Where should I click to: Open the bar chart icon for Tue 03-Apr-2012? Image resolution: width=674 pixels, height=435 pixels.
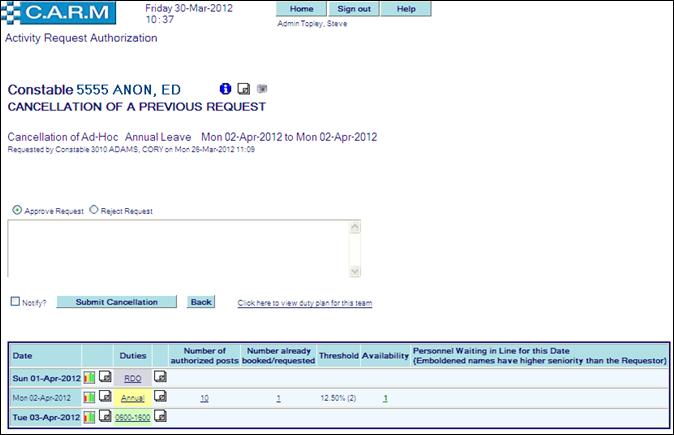tap(90, 415)
